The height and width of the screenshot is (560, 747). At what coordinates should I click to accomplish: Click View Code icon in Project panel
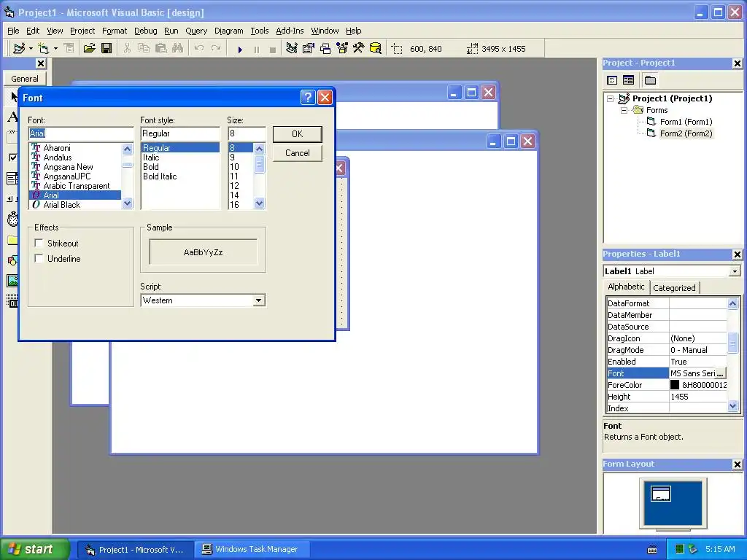pos(612,80)
